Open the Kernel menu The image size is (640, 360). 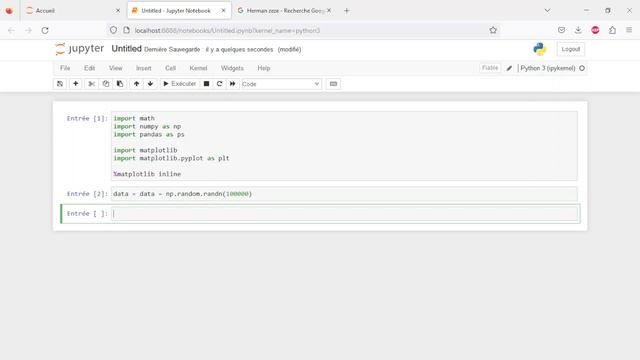click(198, 68)
